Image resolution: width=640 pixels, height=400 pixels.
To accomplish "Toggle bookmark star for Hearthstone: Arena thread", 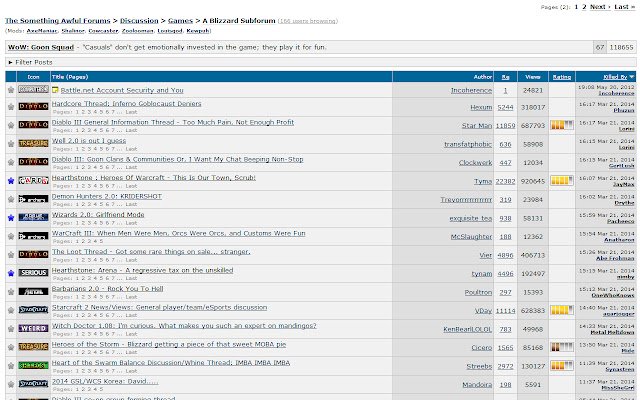I will 11,273.
